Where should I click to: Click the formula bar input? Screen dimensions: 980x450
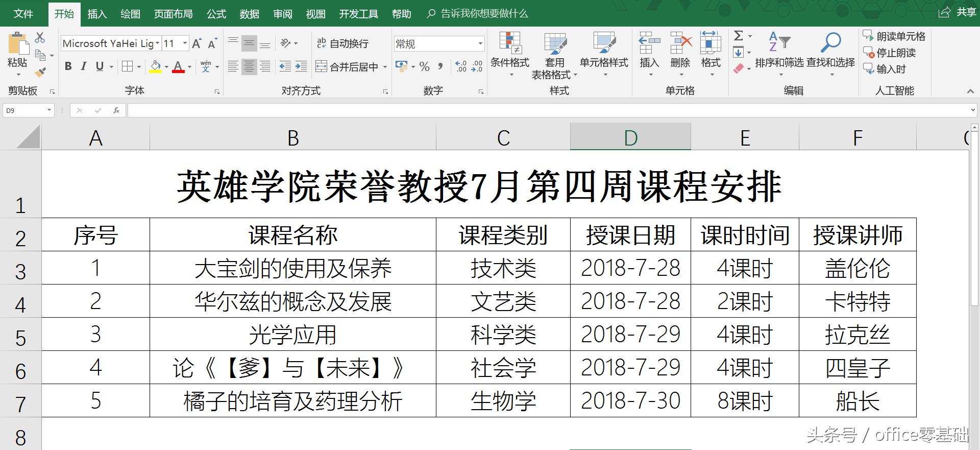(548, 110)
